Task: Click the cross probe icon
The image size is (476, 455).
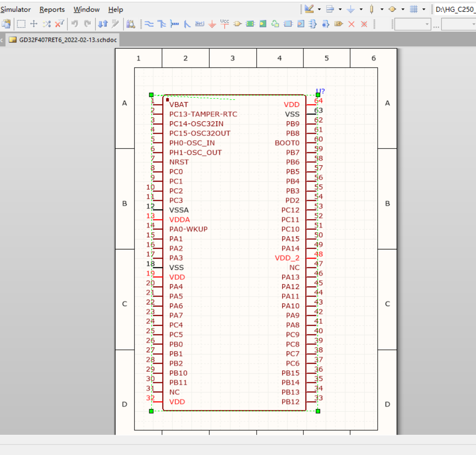Action: (115, 24)
